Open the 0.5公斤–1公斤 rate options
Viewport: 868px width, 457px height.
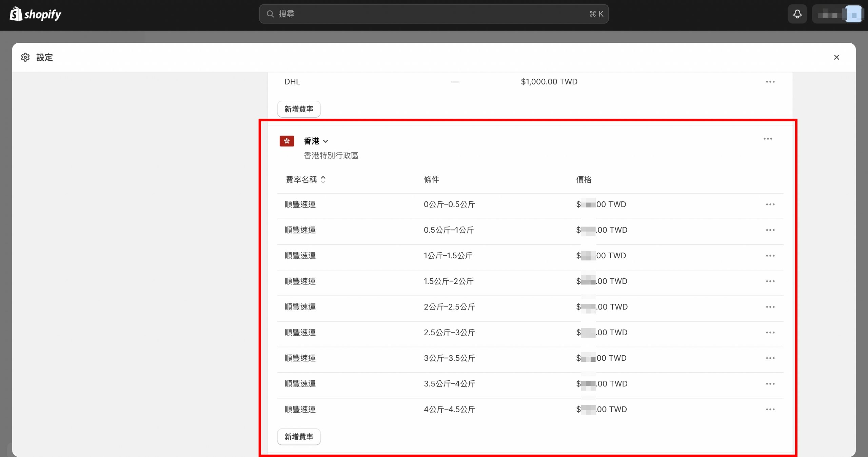[770, 230]
